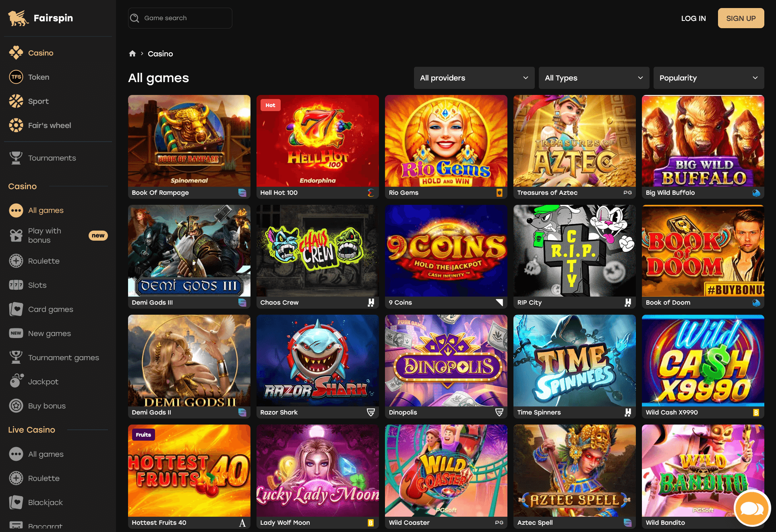Click the Hot badge on Hell Hot 100
Image resolution: width=776 pixels, height=532 pixels.
[x=270, y=105]
